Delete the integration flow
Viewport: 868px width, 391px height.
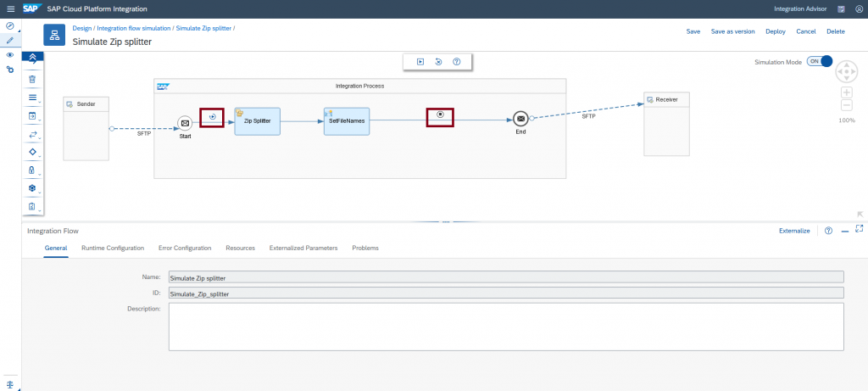pyautogui.click(x=836, y=31)
